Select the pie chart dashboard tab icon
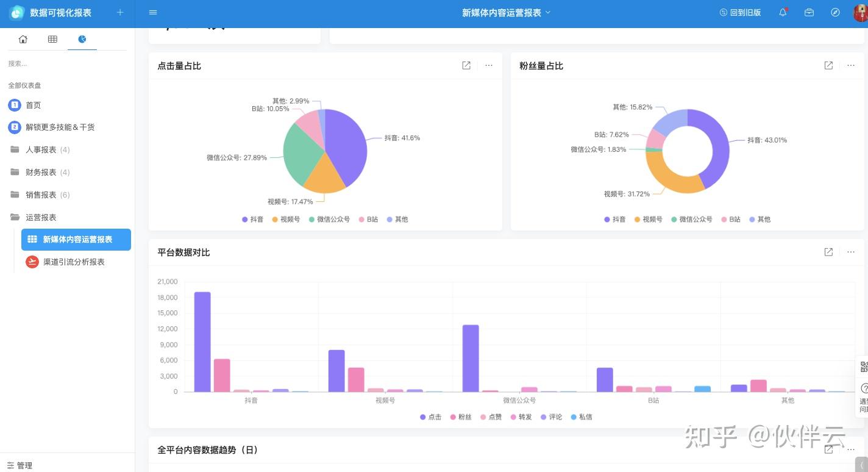The width and height of the screenshot is (868, 472). pyautogui.click(x=82, y=39)
